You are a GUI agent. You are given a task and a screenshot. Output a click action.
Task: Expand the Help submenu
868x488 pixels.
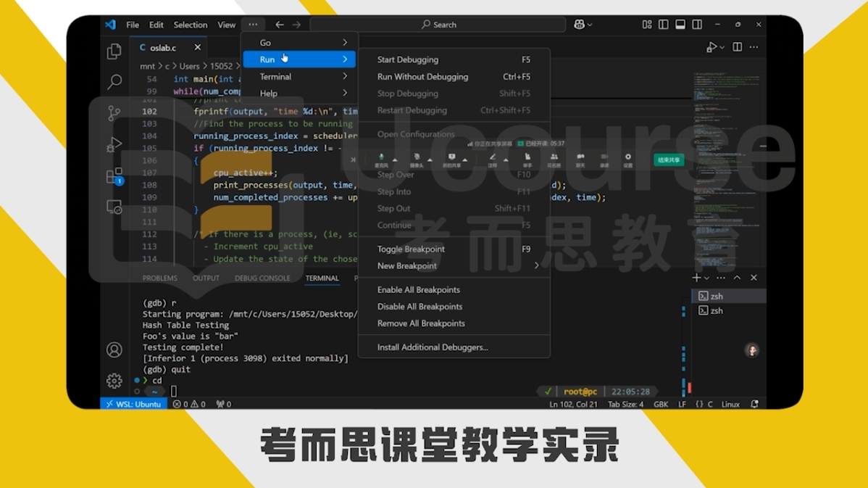299,93
